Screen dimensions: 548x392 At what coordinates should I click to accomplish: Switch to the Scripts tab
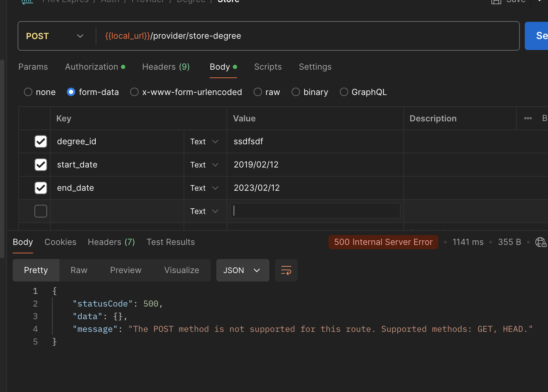[x=268, y=67]
